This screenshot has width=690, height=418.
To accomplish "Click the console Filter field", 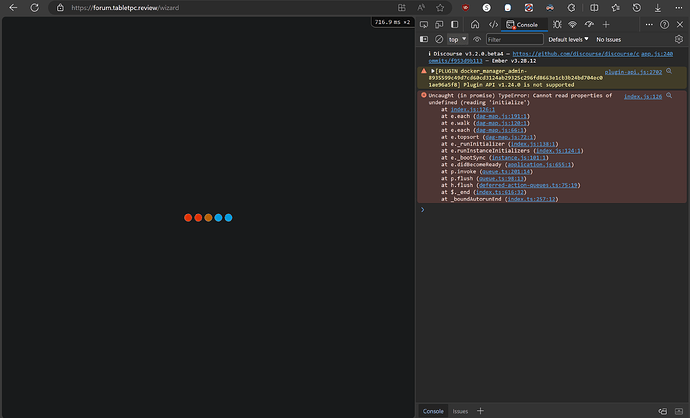I will pos(514,39).
